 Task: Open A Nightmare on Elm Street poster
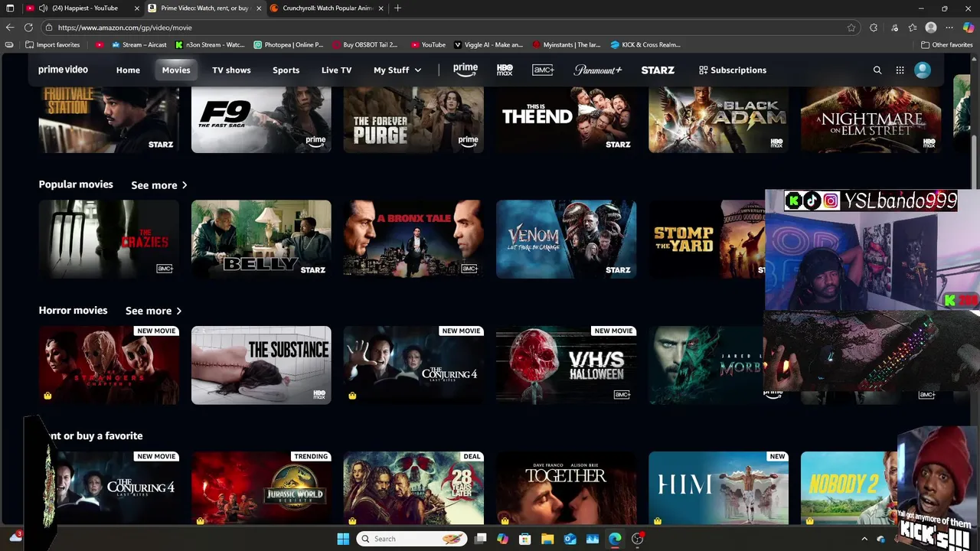[x=871, y=119]
